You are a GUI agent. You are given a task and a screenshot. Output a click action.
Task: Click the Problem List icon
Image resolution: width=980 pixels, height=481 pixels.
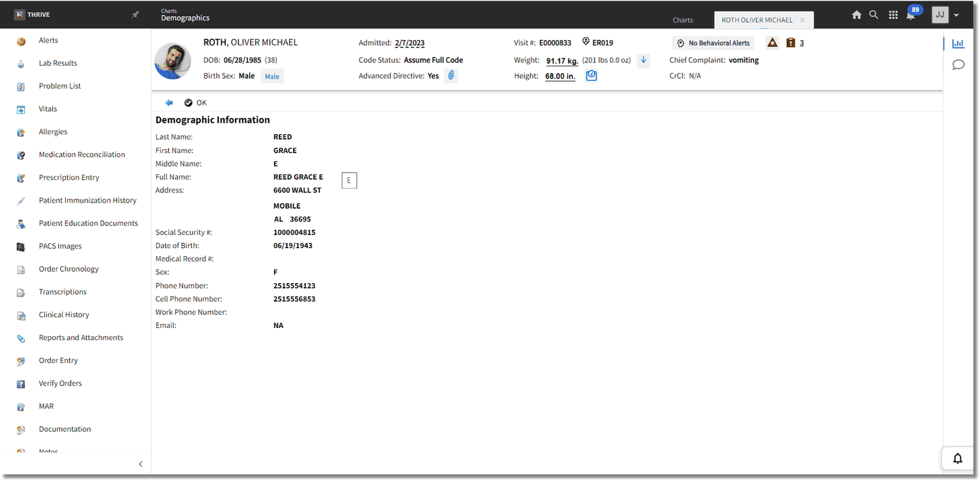pos(22,86)
